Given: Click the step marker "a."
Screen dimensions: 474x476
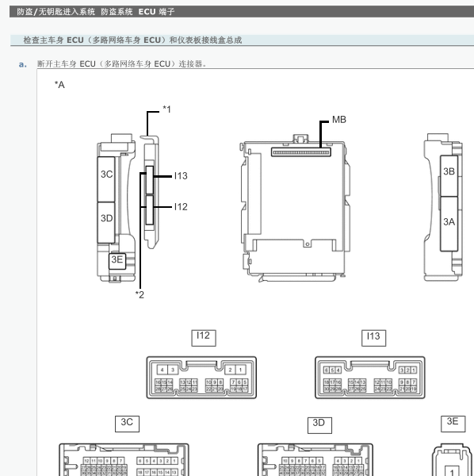Looking at the screenshot, I should pos(22,64).
